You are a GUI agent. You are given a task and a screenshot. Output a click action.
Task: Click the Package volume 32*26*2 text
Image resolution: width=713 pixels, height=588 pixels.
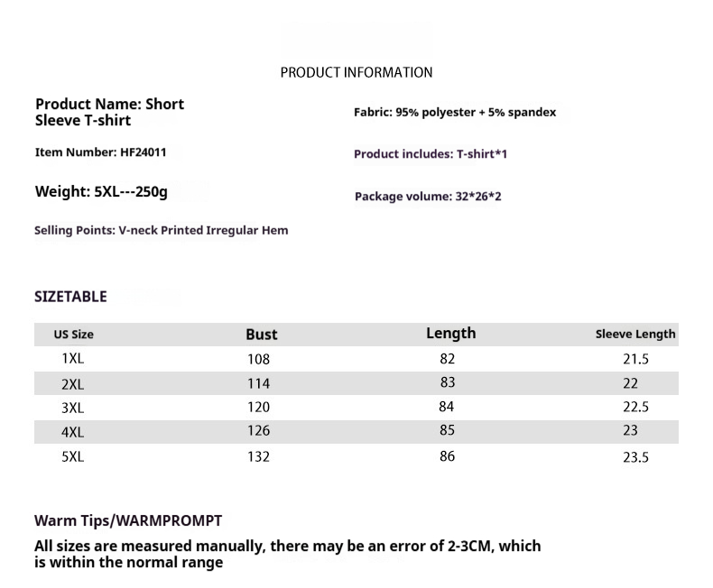[428, 196]
